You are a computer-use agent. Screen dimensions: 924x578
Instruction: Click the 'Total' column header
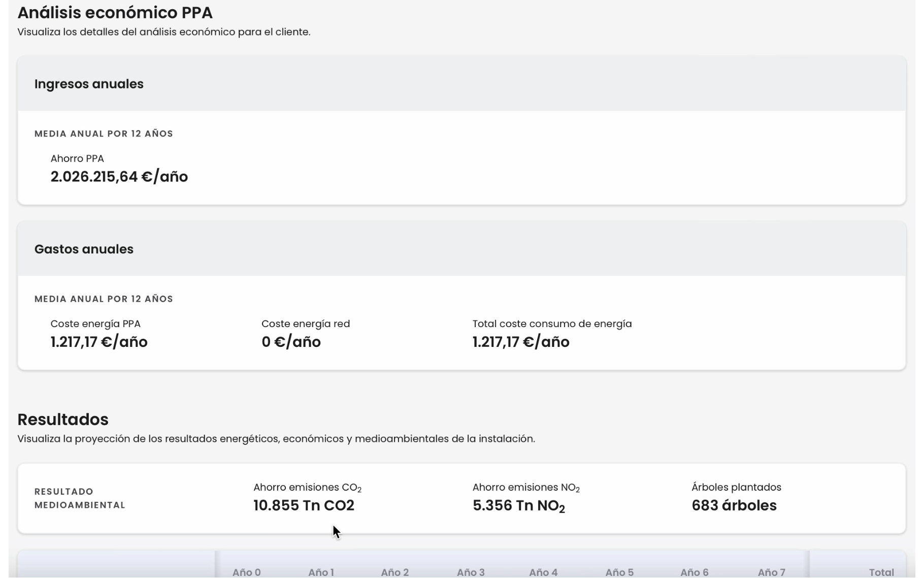pyautogui.click(x=881, y=572)
